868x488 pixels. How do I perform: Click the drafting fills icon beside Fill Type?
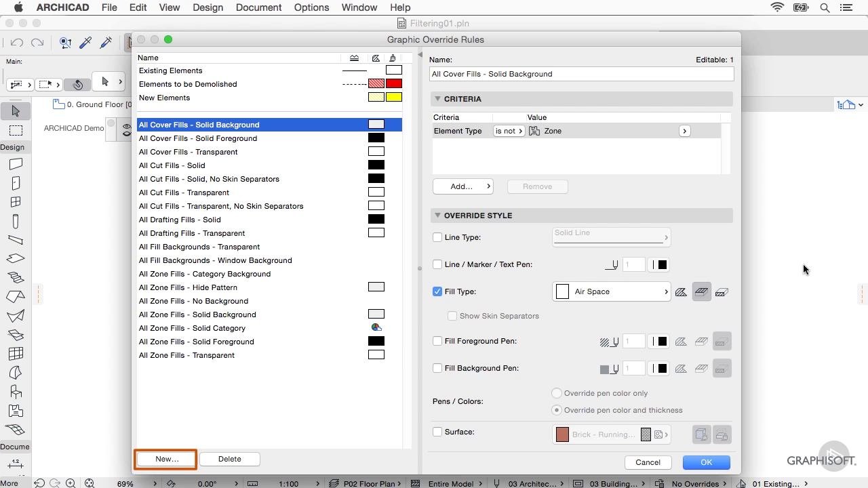tap(681, 292)
